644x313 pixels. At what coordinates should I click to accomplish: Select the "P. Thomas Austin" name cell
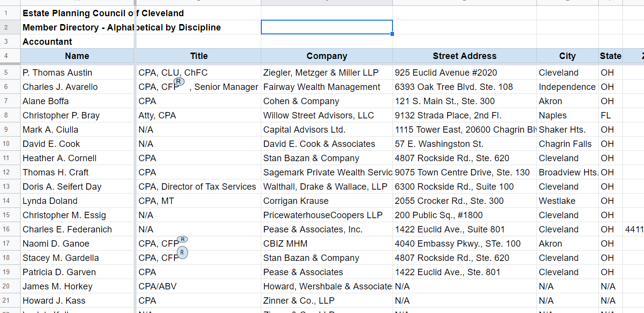[57, 73]
